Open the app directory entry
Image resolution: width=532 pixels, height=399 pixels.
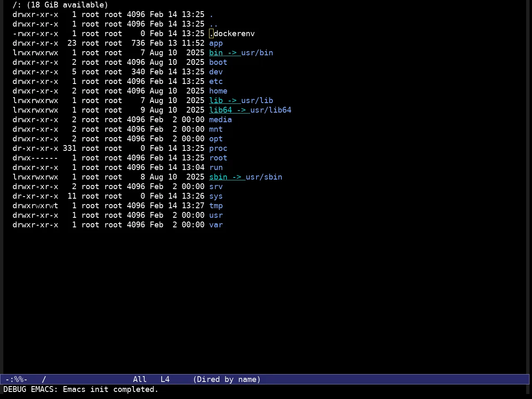[x=216, y=43]
